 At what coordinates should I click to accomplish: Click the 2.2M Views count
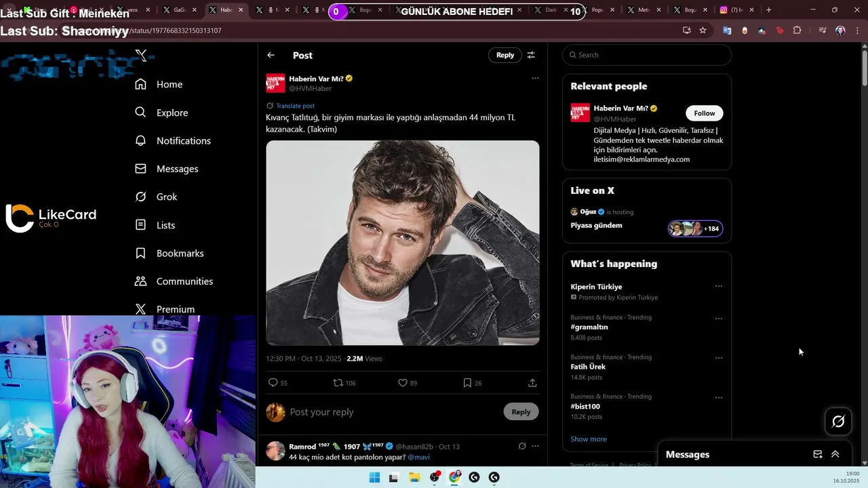click(x=364, y=359)
